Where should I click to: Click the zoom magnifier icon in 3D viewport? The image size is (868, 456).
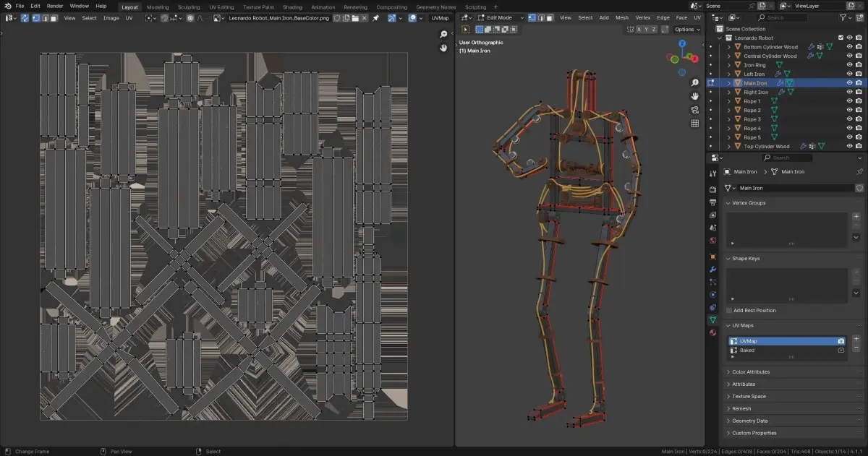pyautogui.click(x=694, y=82)
